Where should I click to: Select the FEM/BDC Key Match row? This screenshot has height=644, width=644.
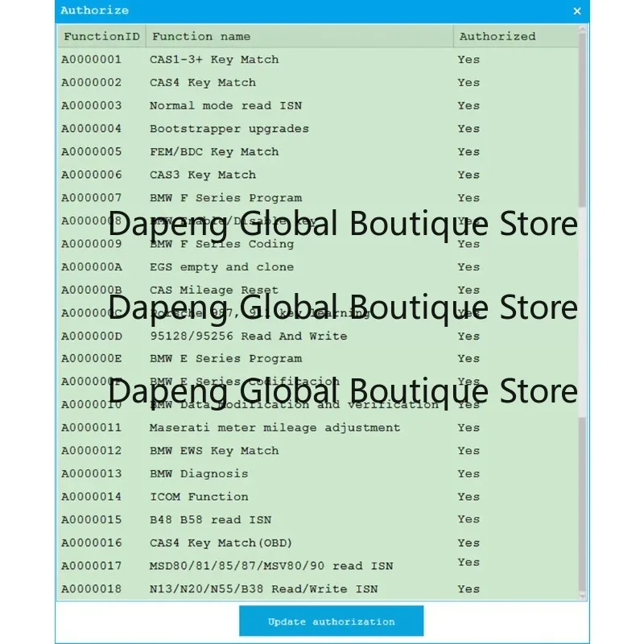coord(318,151)
